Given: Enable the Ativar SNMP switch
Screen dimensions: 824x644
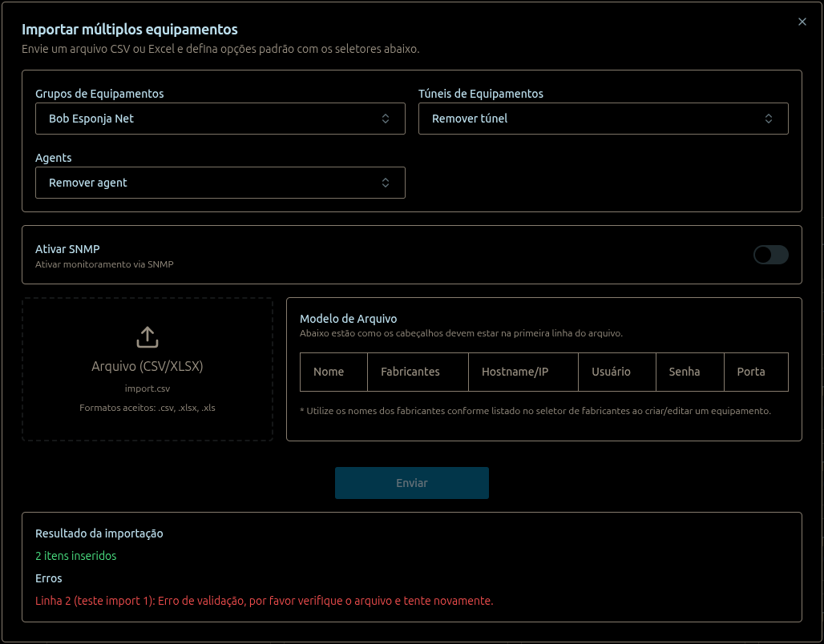Looking at the screenshot, I should (770, 255).
